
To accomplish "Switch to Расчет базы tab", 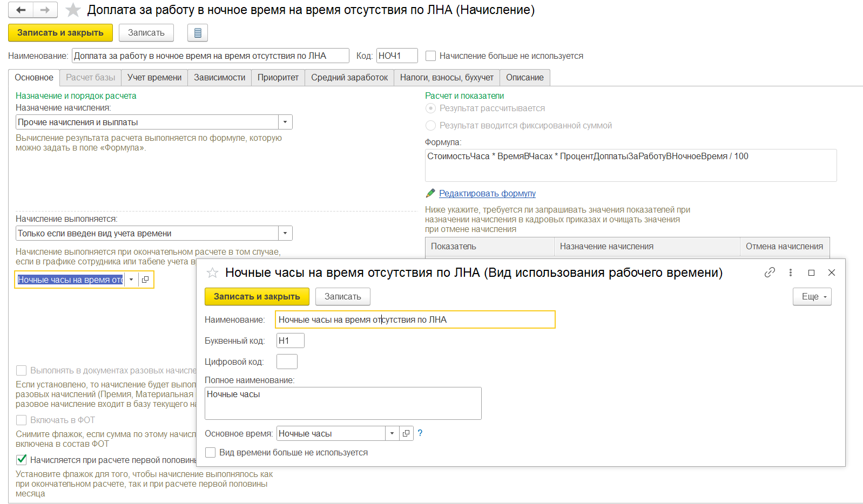I will pyautogui.click(x=90, y=77).
